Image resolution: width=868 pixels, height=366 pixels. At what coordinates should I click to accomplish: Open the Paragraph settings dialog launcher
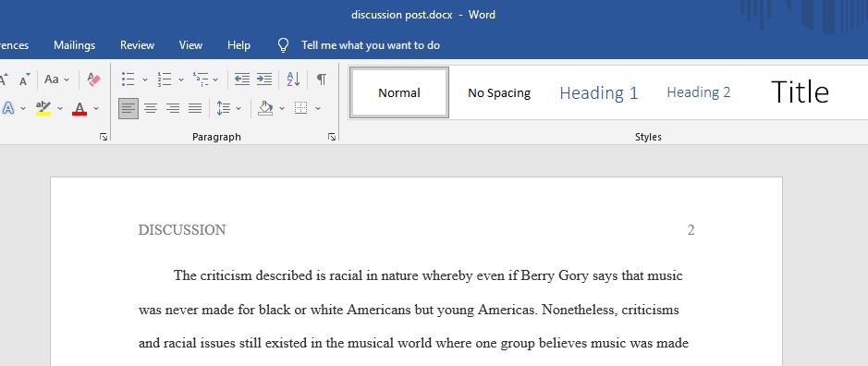click(332, 137)
